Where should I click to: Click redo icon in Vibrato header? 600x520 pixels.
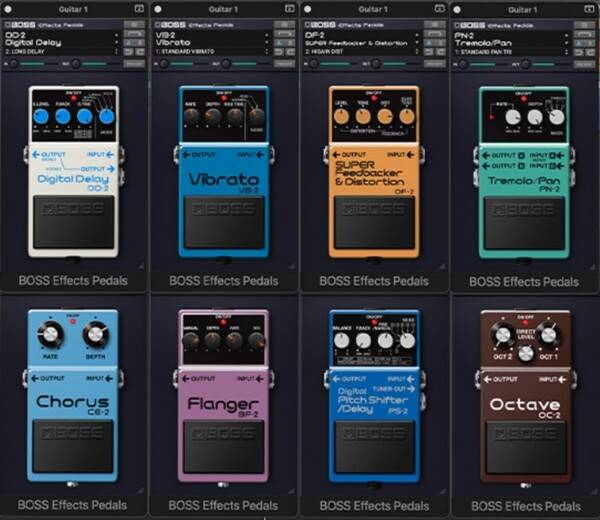(290, 51)
